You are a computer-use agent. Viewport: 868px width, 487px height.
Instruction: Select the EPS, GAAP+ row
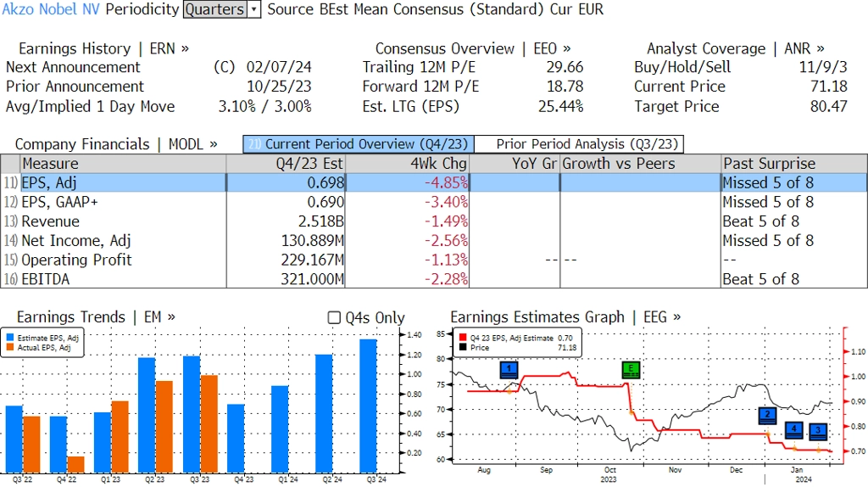[x=434, y=202]
